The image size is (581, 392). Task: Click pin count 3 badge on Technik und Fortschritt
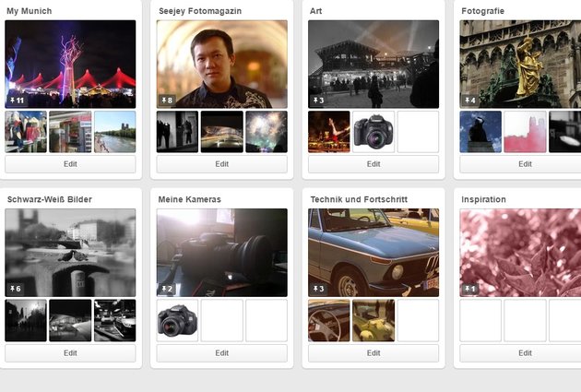tap(318, 289)
